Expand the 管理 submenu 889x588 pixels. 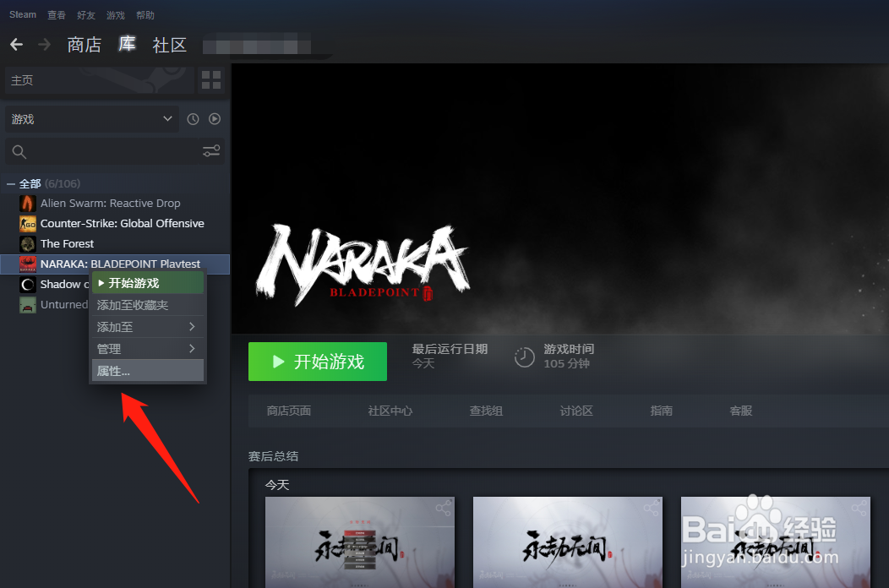148,347
